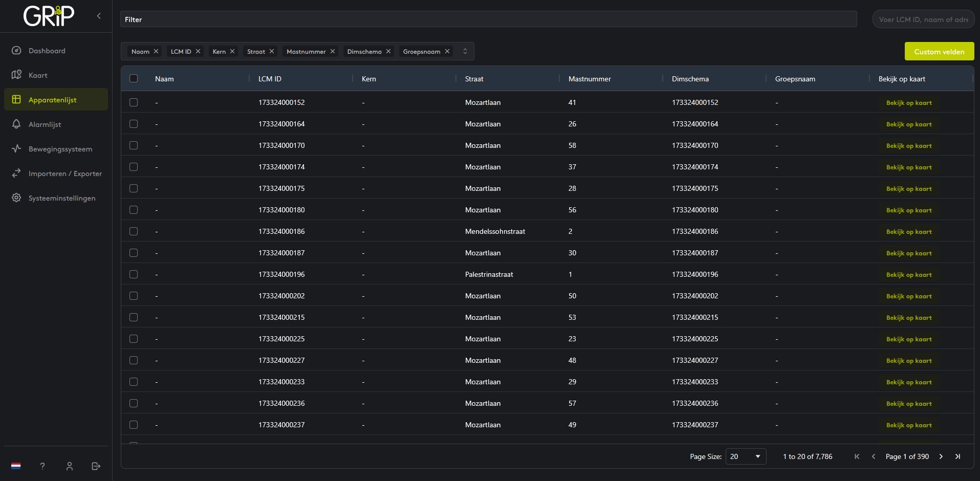The height and width of the screenshot is (481, 980).
Task: Click the Custom velden button
Action: tap(939, 51)
